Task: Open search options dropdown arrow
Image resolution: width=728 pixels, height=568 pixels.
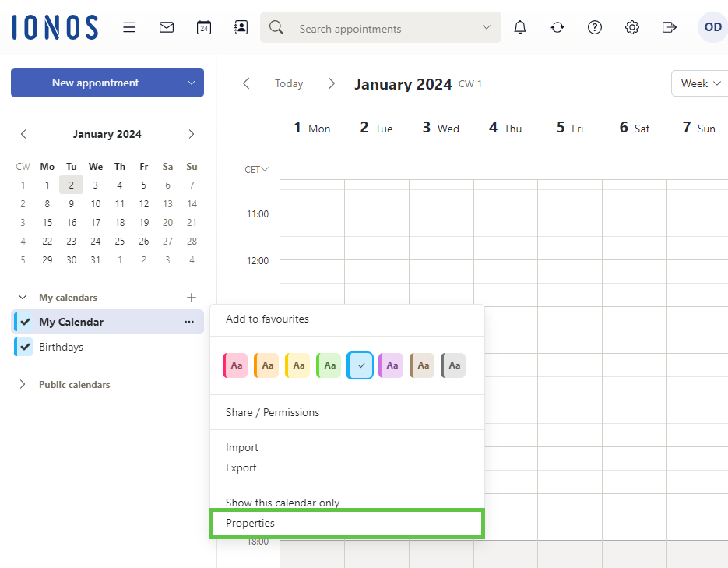Action: [486, 27]
